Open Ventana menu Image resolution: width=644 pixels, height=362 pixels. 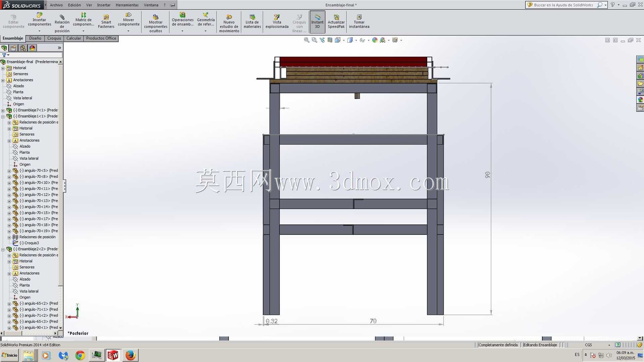pyautogui.click(x=151, y=5)
